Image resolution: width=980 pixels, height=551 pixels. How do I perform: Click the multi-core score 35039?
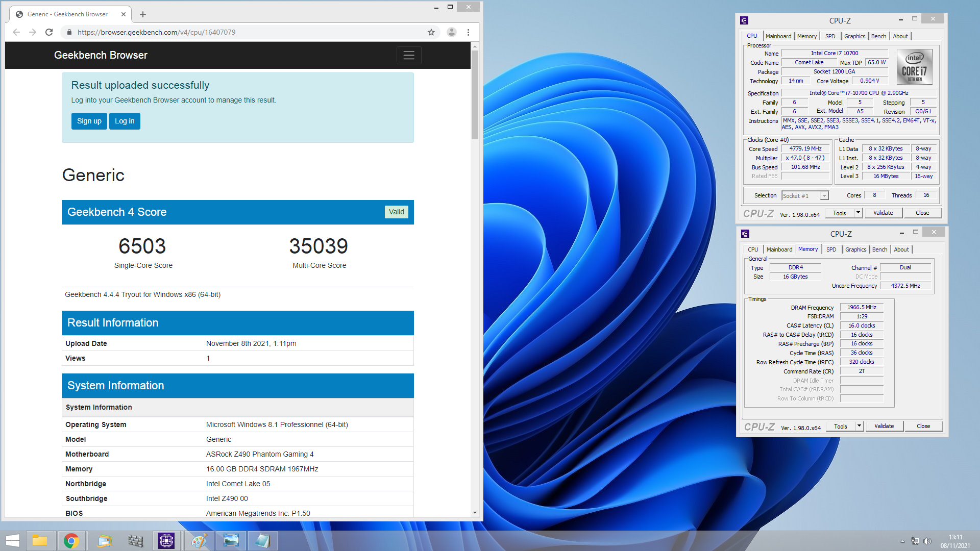[318, 246]
